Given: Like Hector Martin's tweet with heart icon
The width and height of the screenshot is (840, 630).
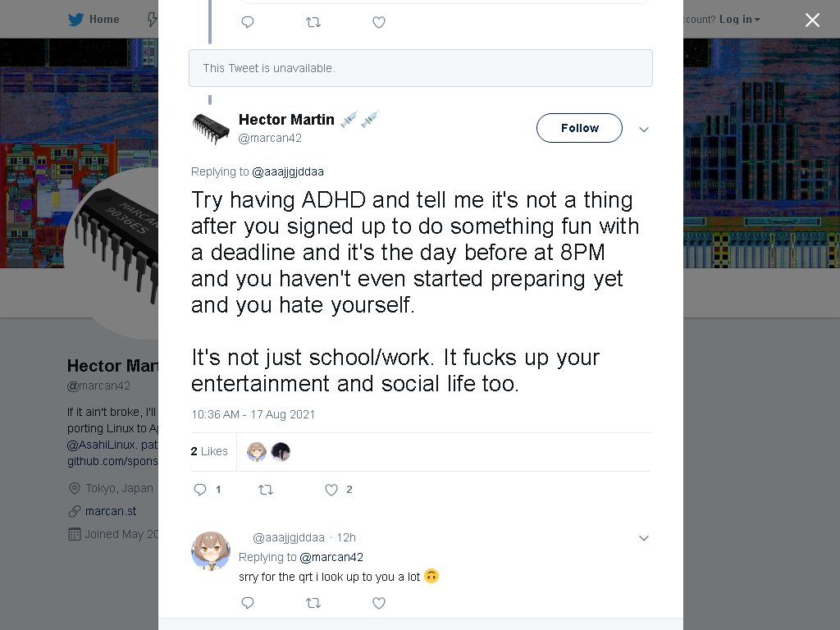Looking at the screenshot, I should [x=331, y=490].
